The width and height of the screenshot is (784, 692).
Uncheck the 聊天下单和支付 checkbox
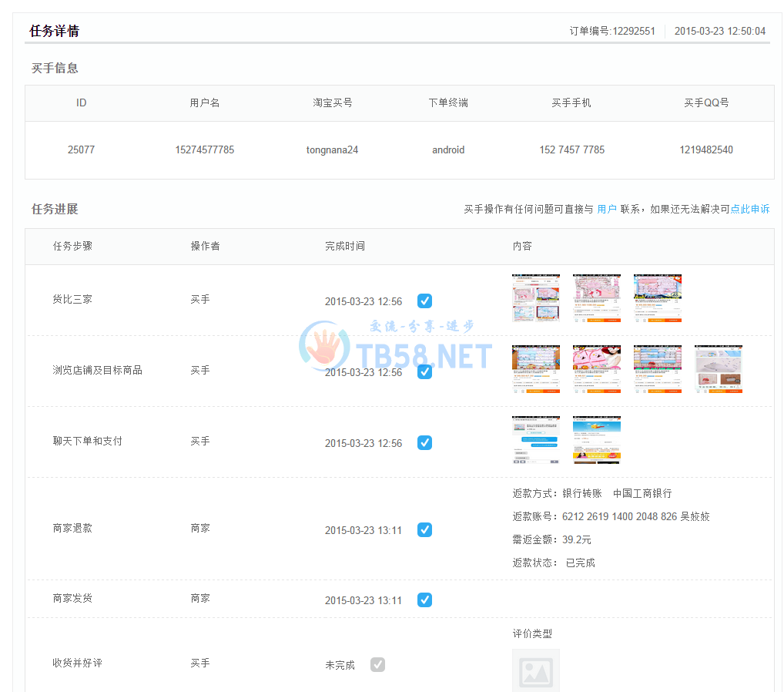click(424, 443)
